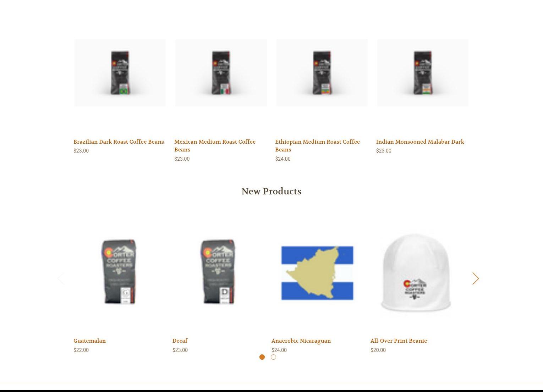Open the Anaerobic Nicaraguan product link
Image resolution: width=543 pixels, height=392 pixels.
[301, 341]
